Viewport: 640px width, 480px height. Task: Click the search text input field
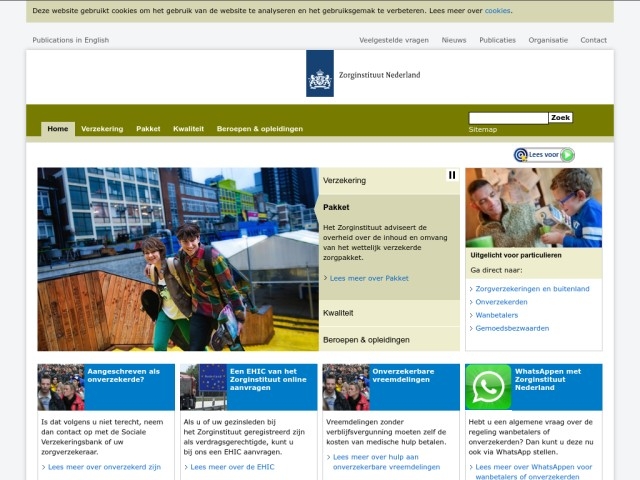coord(507,118)
